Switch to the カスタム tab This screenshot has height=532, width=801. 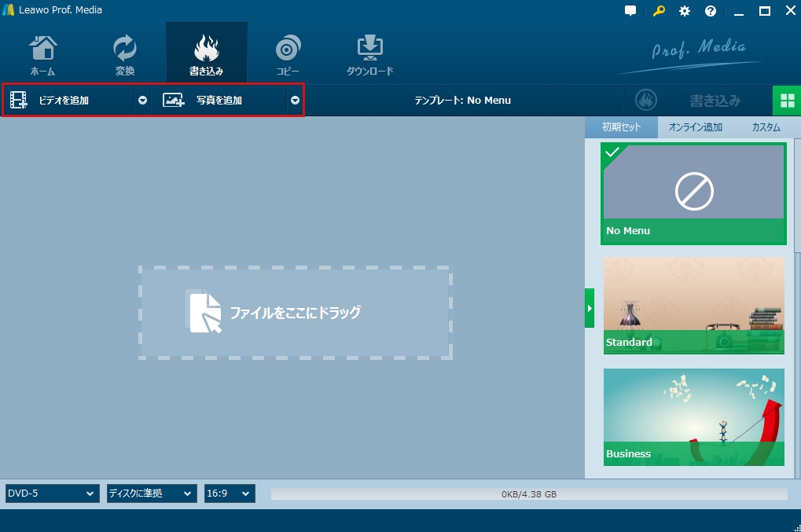click(766, 127)
